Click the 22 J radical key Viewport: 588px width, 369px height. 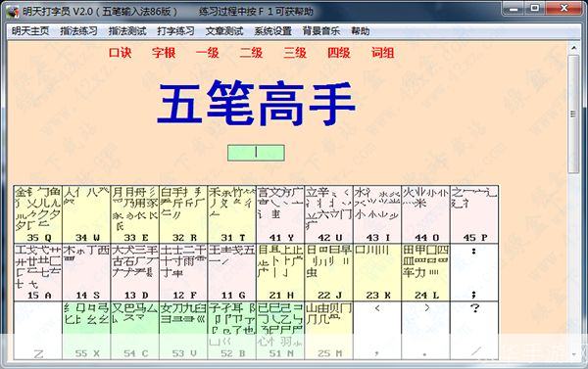click(329, 272)
